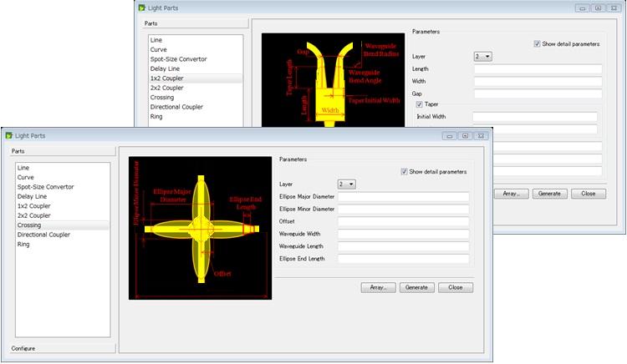Select Line in front window parts list
Screen dimensions: 627x364
click(x=63, y=168)
